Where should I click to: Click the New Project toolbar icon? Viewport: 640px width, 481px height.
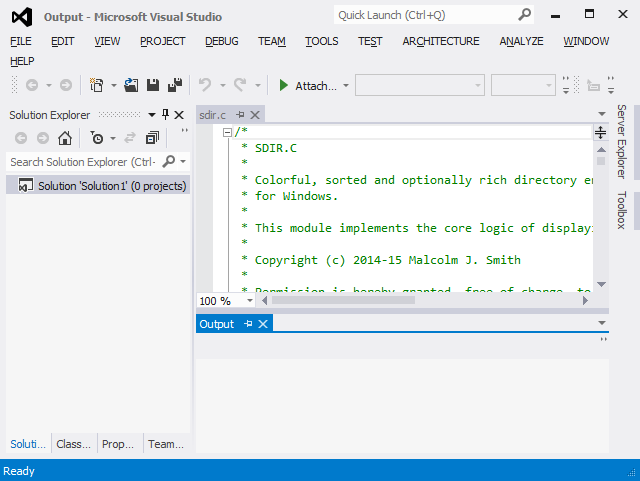click(96, 85)
